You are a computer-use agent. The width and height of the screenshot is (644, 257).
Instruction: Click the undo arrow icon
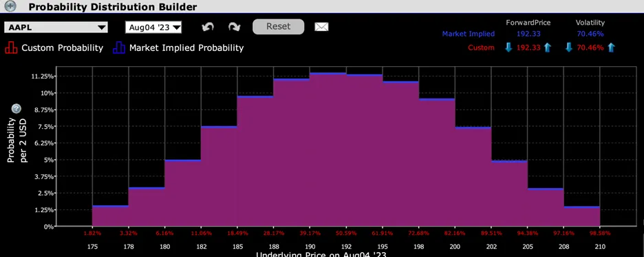click(208, 27)
